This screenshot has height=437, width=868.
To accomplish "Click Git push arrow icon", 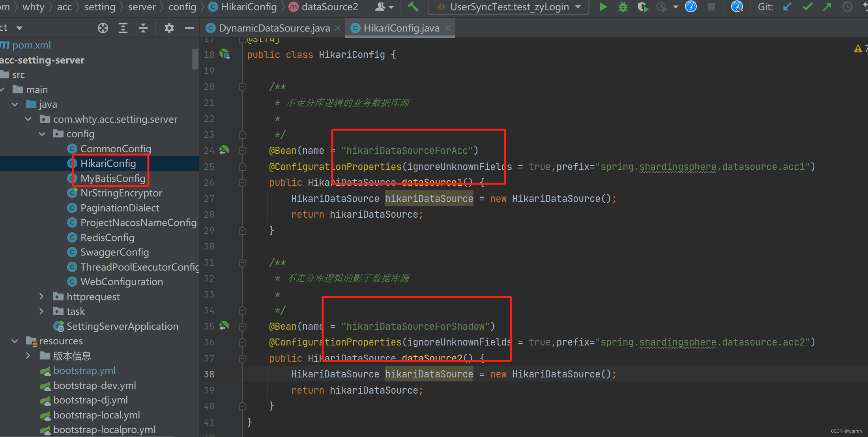I will 827,7.
